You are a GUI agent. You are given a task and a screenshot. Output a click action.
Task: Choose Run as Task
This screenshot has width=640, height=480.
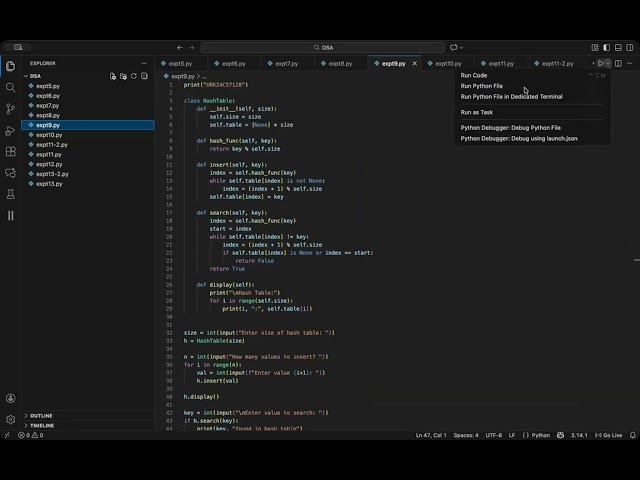[476, 112]
